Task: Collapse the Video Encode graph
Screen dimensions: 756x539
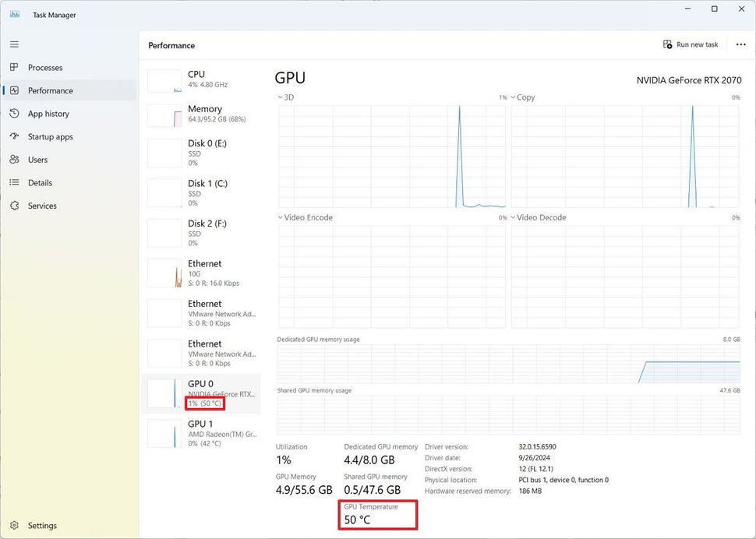Action: (x=281, y=217)
